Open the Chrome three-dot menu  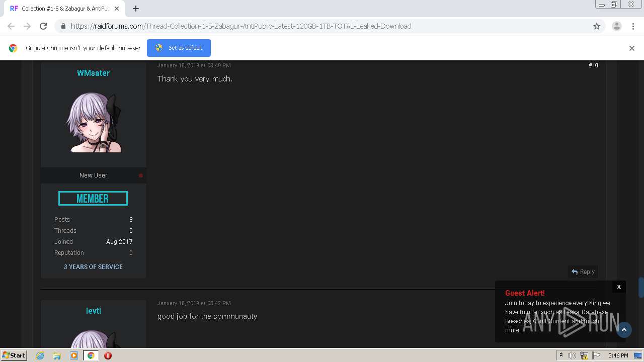point(633,26)
